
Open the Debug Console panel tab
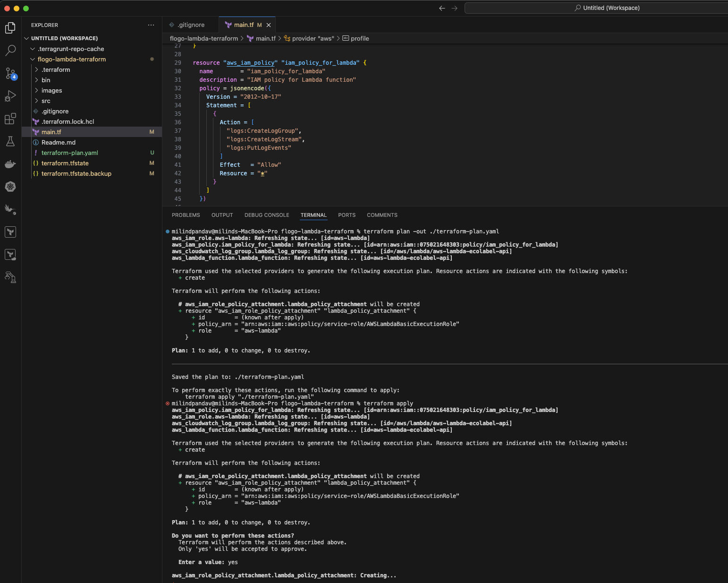267,215
